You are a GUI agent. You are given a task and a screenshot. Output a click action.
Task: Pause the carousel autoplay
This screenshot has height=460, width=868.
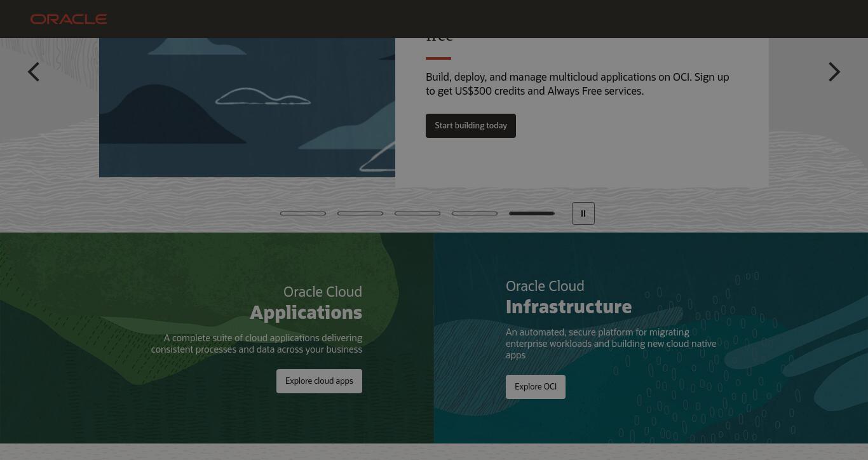[x=583, y=213]
